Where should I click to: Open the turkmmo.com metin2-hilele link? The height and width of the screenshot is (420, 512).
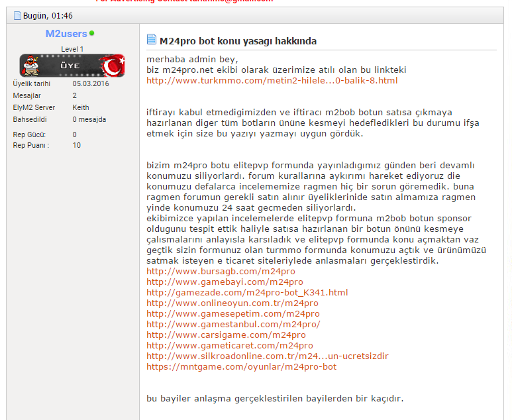272,80
